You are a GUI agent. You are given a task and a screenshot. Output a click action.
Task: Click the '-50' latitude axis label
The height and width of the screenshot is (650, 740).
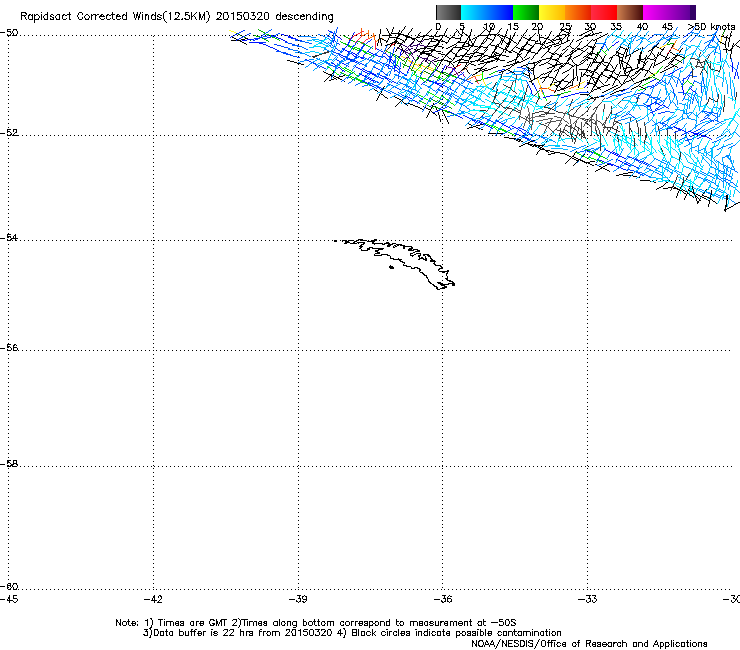pyautogui.click(x=9, y=33)
